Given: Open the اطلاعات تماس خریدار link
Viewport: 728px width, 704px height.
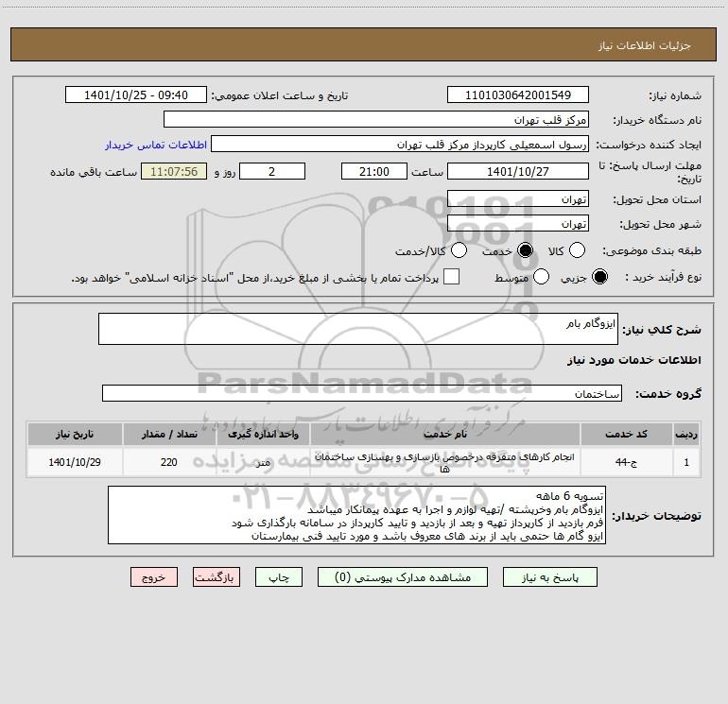Looking at the screenshot, I should tap(156, 145).
